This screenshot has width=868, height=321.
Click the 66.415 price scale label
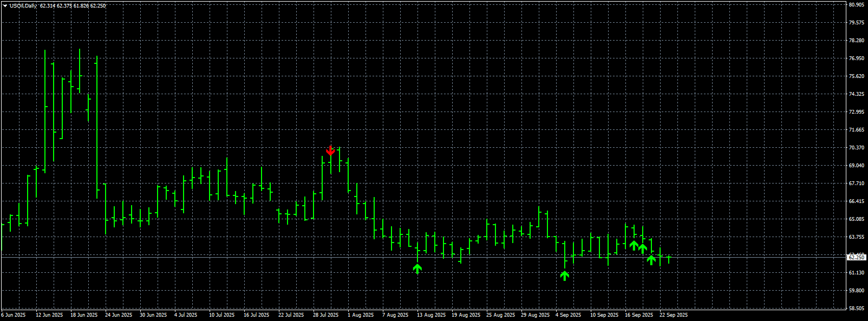tap(856, 201)
